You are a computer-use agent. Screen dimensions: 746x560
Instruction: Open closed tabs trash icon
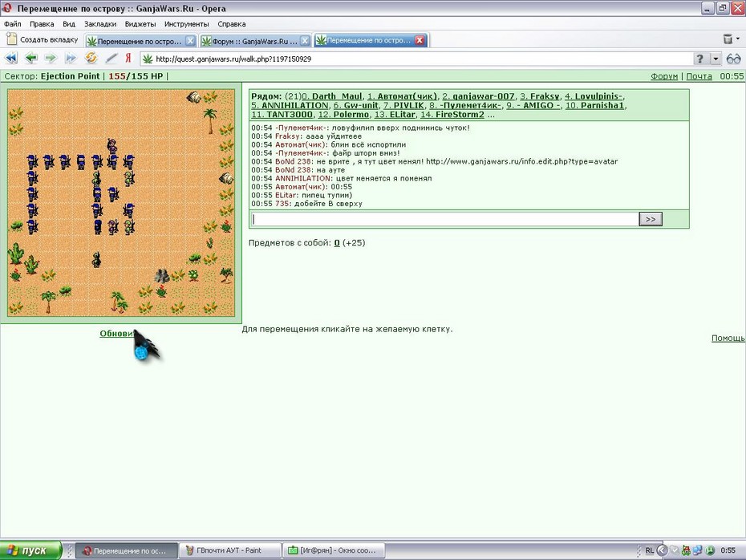(x=728, y=39)
